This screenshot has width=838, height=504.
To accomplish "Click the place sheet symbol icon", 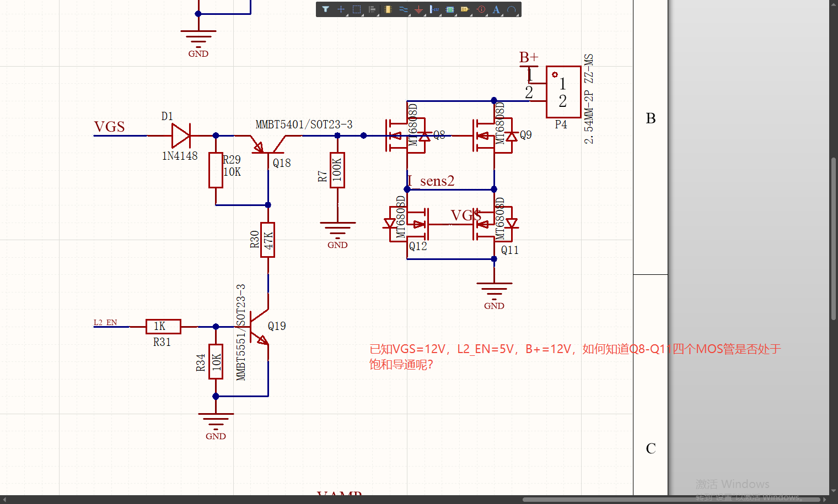I will click(x=450, y=9).
